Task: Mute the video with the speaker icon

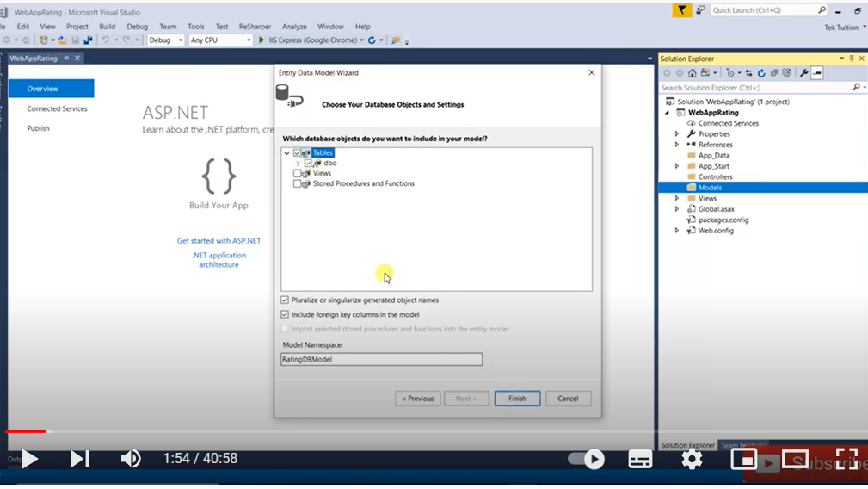Action: [131, 459]
